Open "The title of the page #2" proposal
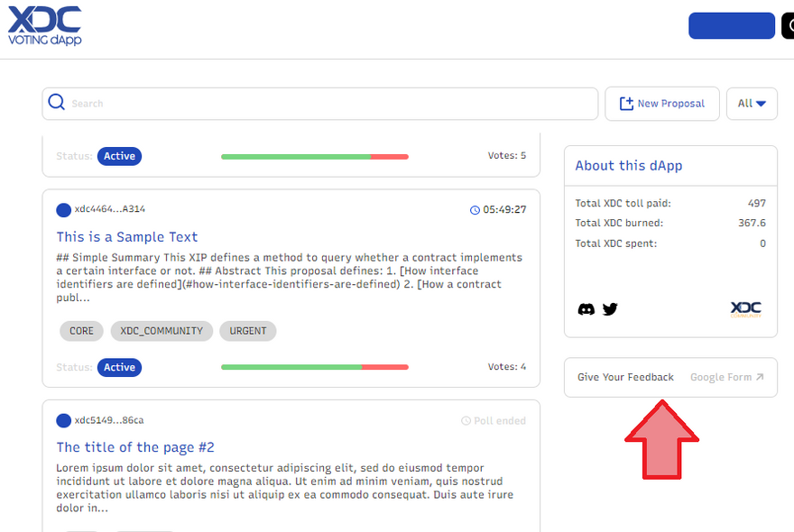794x532 pixels. (x=135, y=447)
